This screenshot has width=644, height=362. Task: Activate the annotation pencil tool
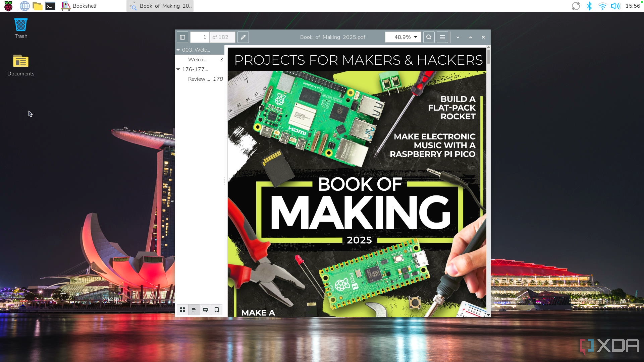tap(243, 37)
